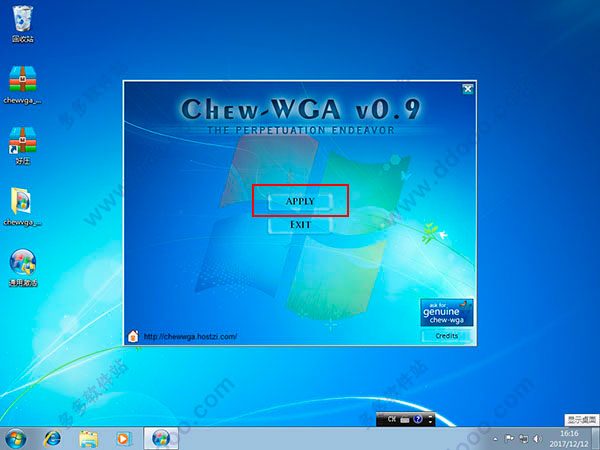
Task: Select the 好压 shortcut desktop icon
Action: (23, 145)
